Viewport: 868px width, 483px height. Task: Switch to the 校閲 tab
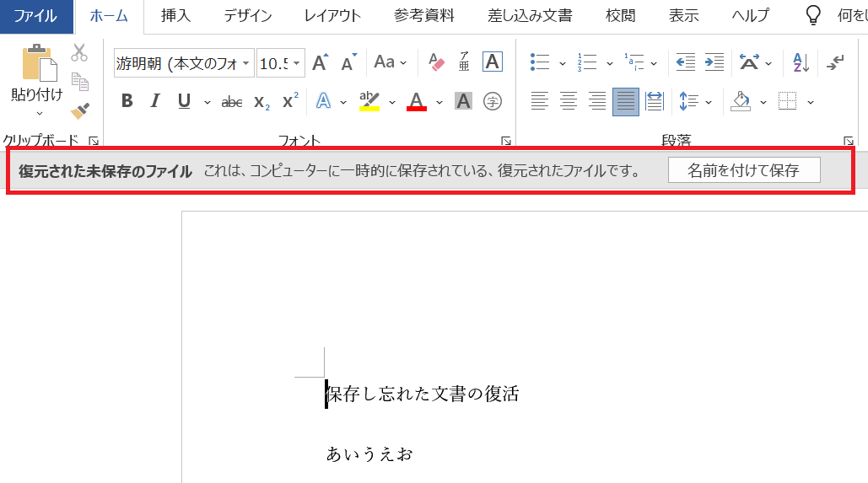click(620, 16)
